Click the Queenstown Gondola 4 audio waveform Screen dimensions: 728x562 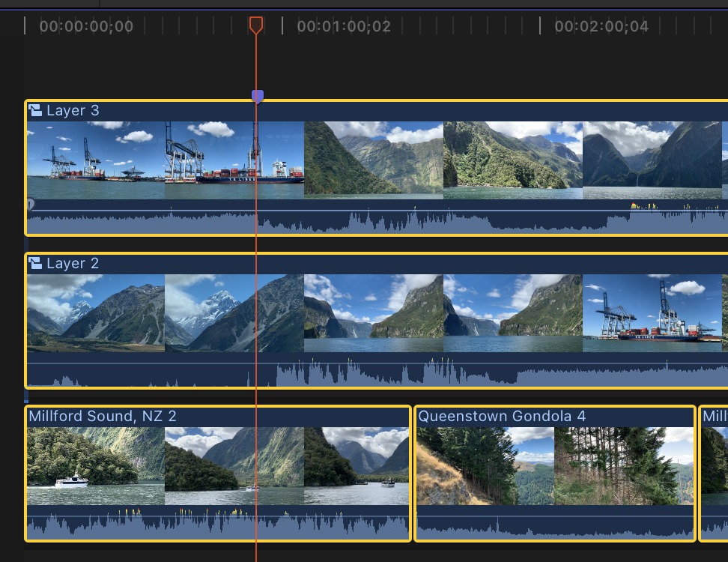554,527
